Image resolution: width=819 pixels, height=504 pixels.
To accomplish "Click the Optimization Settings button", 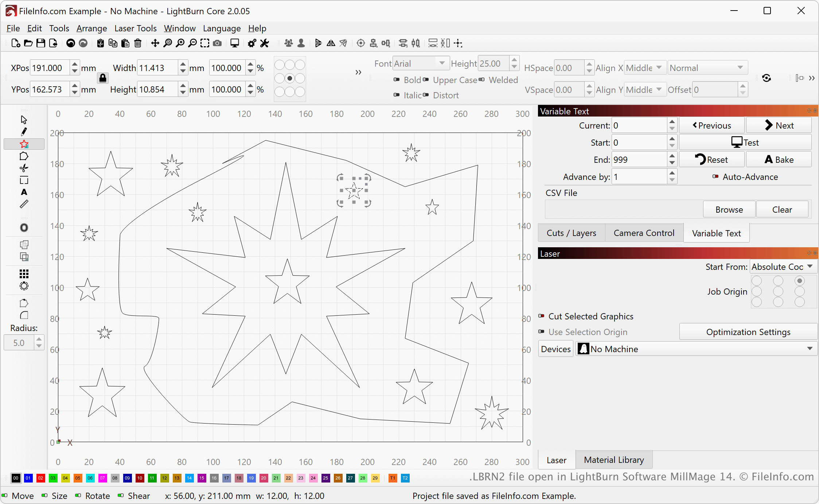I will click(x=748, y=332).
